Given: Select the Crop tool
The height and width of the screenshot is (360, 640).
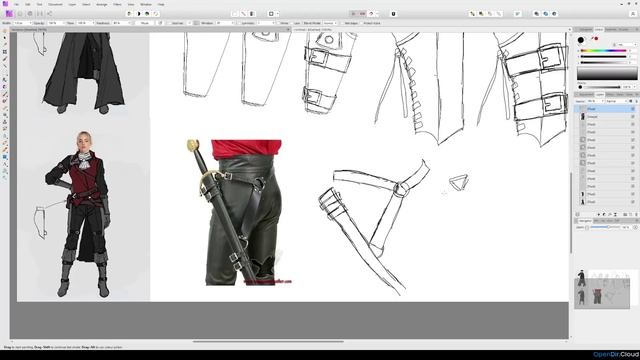Looking at the screenshot, I should point(5,52).
